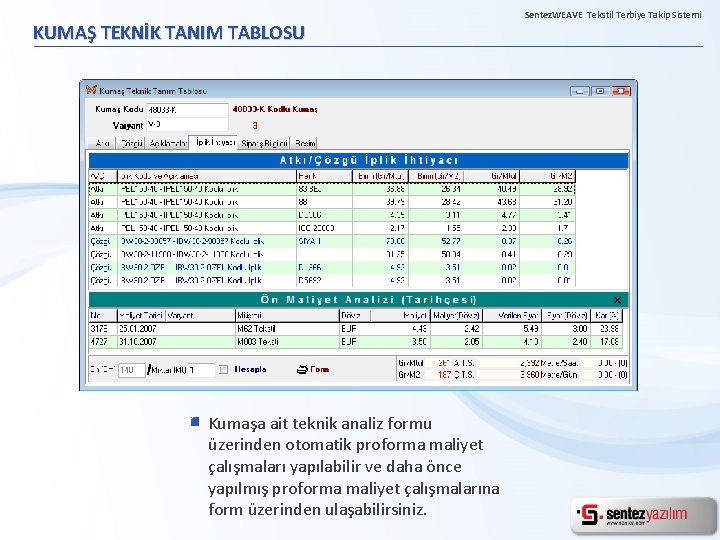This screenshot has height=540, width=720.
Task: Click the A/Ç column header
Action: click(x=103, y=176)
